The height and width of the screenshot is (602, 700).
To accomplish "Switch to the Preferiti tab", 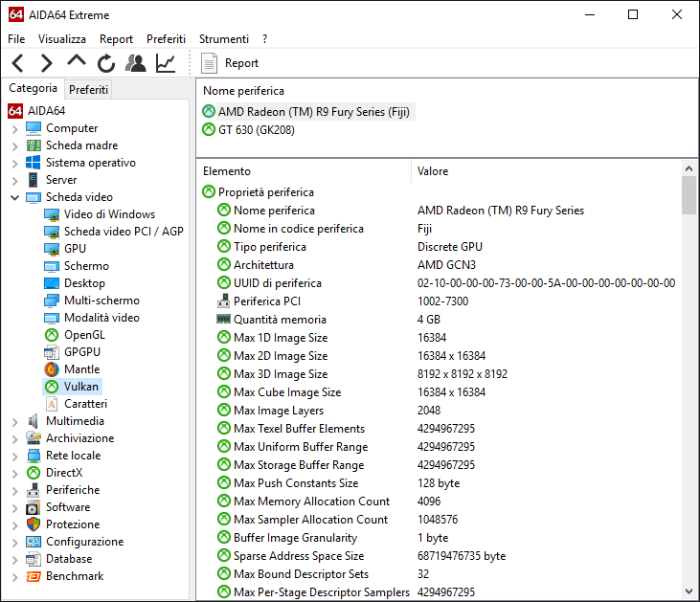I will 88,90.
